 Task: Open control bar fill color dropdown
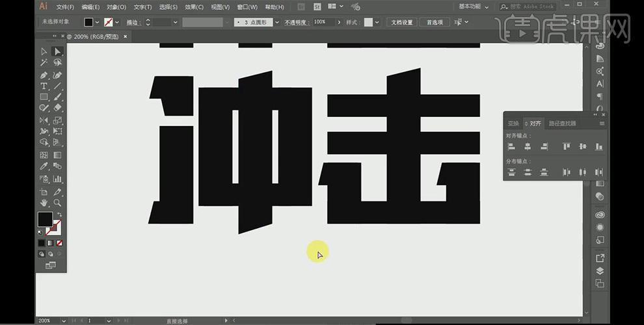coord(98,22)
